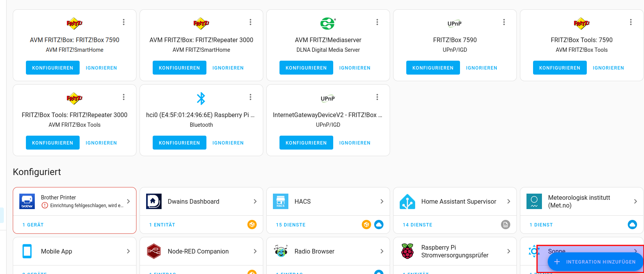This screenshot has width=644, height=274.
Task: Expand Home Assistant Supervisor chevron arrow
Action: point(509,201)
